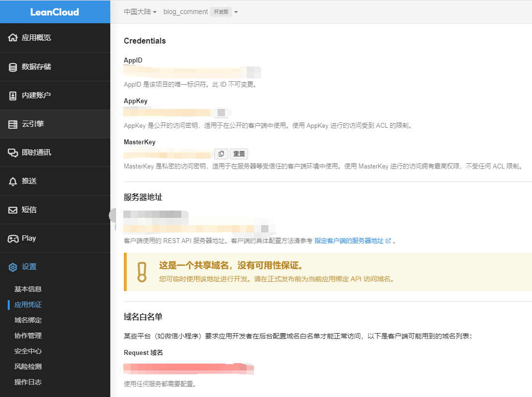
Task: Click the account icon beside 内建账户
Action: pyautogui.click(x=13, y=96)
